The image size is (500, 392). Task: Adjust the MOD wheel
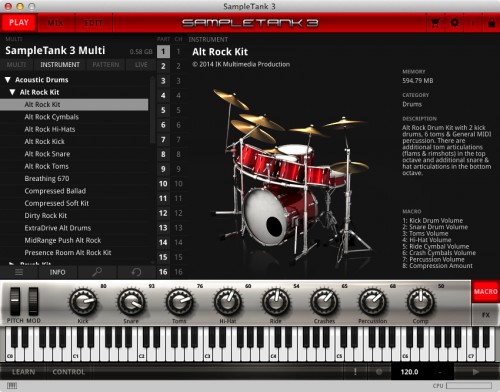pos(33,302)
